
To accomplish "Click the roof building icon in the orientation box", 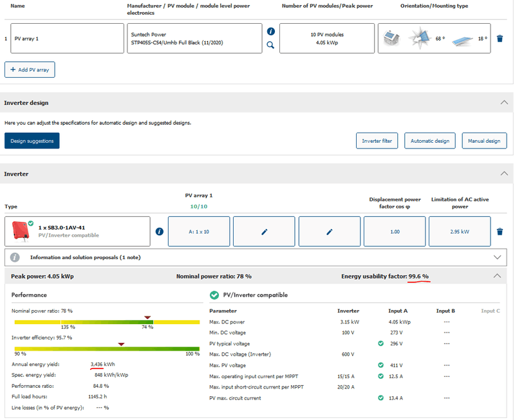I will [392, 39].
